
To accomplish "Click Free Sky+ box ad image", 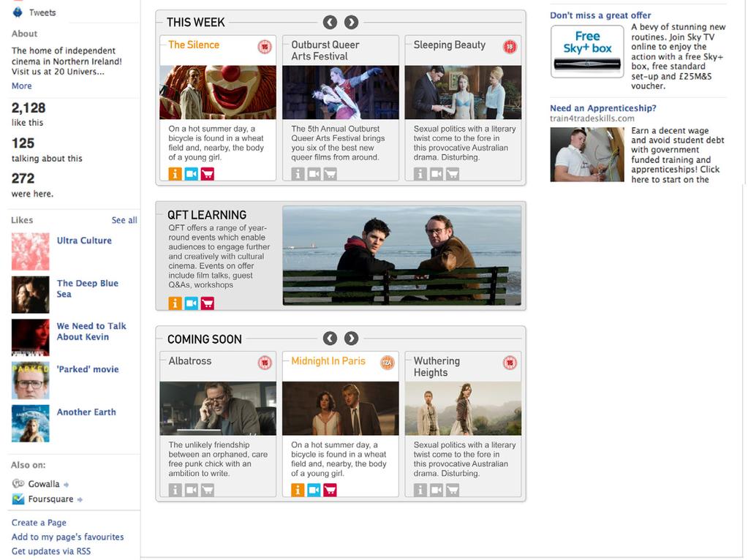I will pyautogui.click(x=587, y=51).
